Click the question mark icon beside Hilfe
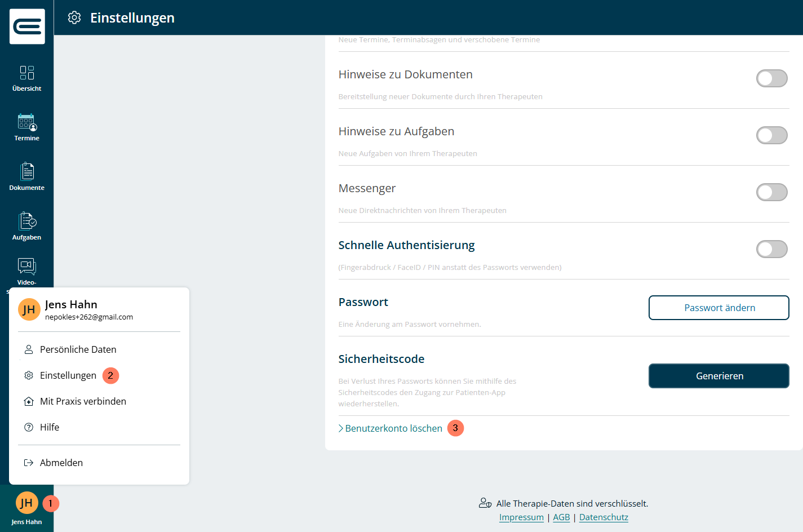The height and width of the screenshot is (532, 803). tap(29, 427)
